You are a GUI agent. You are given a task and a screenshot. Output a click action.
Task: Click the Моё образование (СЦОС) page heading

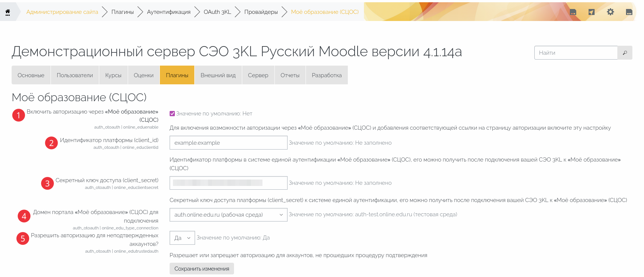tap(79, 97)
